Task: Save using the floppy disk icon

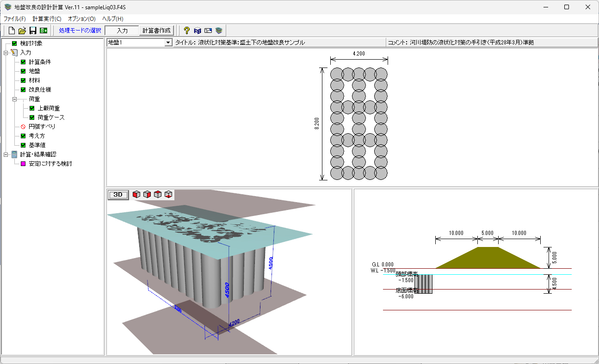Action: point(33,31)
